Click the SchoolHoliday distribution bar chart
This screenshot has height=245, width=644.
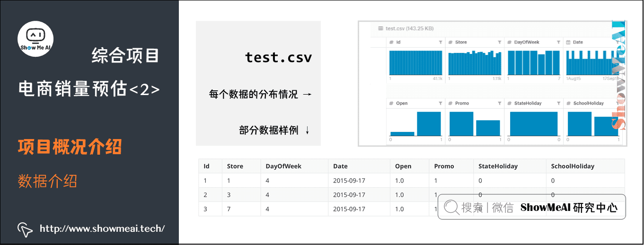click(592, 124)
